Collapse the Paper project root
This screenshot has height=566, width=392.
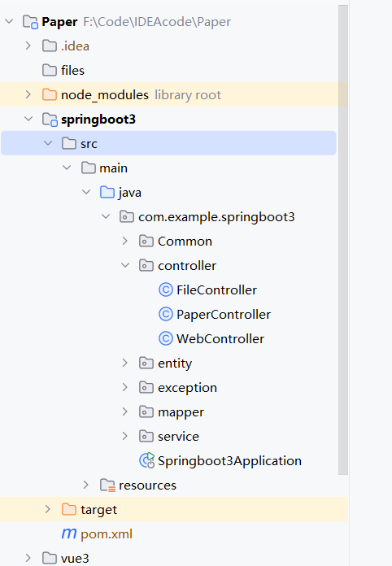coord(9,21)
